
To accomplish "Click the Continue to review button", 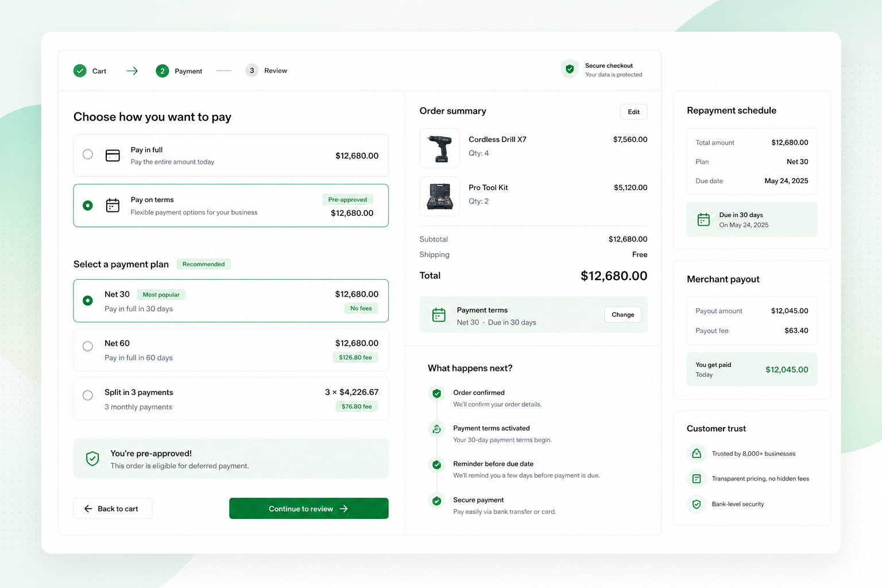I will pos(309,509).
